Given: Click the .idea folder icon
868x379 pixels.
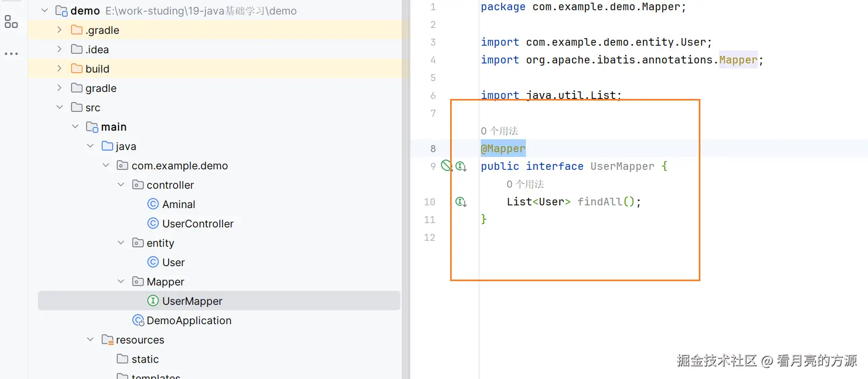Looking at the screenshot, I should point(77,49).
